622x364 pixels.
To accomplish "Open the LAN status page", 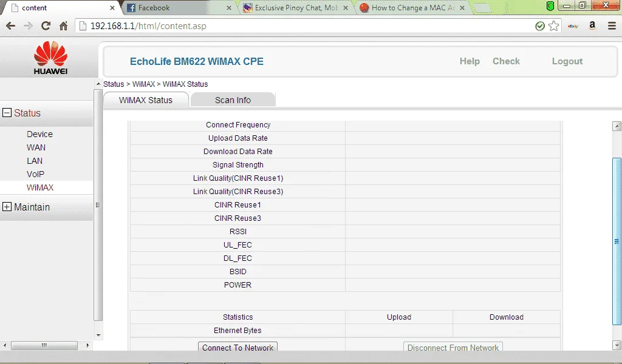I will tap(35, 161).
